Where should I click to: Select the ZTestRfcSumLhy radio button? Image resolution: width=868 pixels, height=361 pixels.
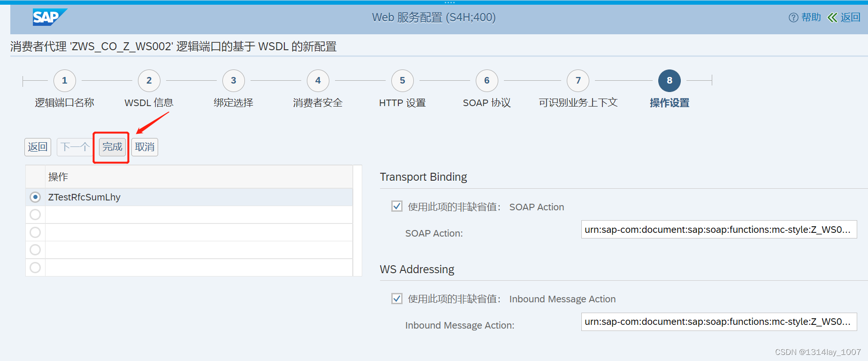tap(35, 197)
